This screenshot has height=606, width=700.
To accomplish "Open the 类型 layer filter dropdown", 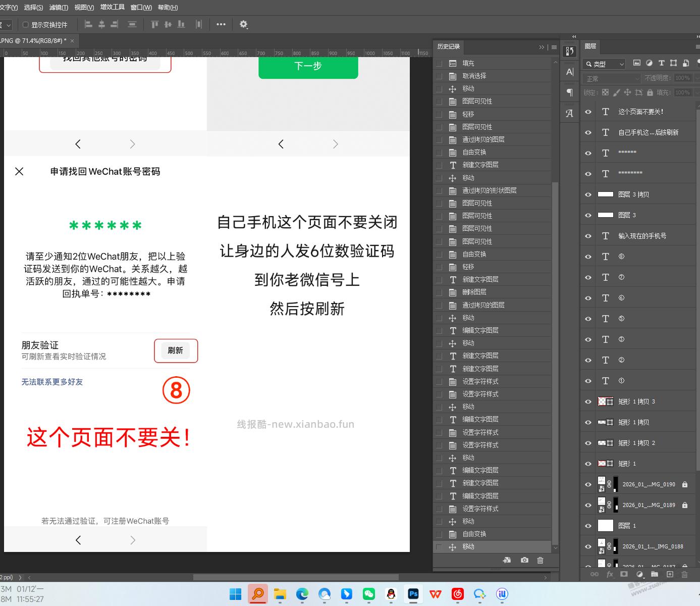I will point(604,64).
